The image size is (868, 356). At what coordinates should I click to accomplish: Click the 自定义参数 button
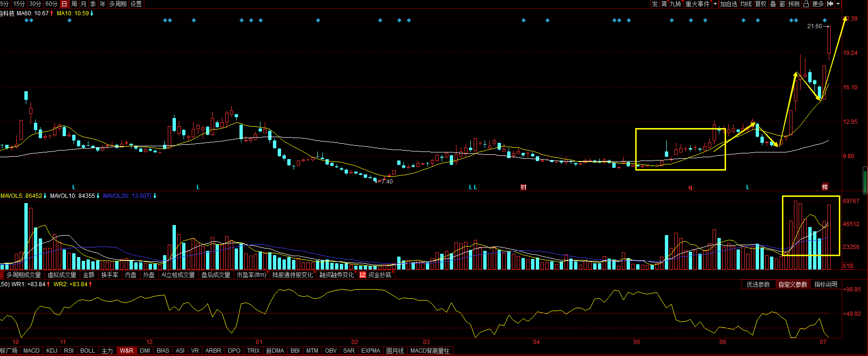point(793,284)
